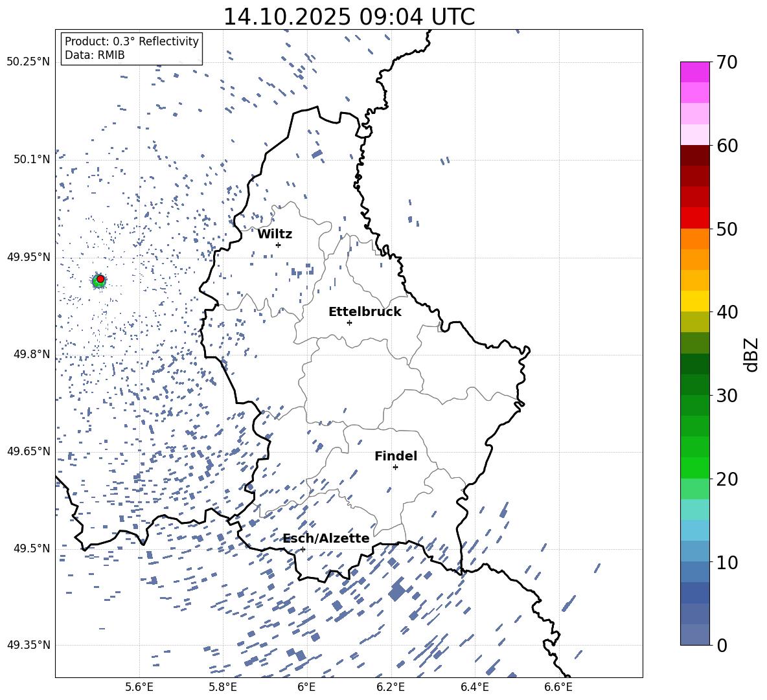Click the 49.8°N latitude label
Viewport: 767px width, 700px height.
32,354
